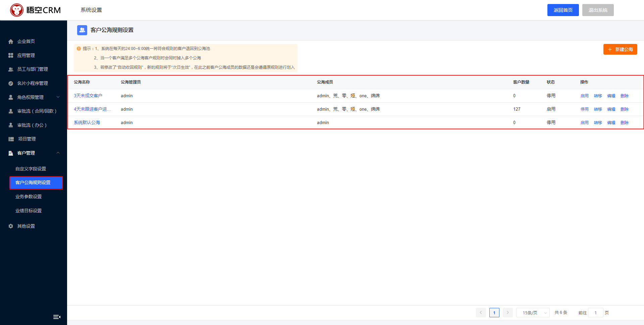The image size is (644, 325).
Task: Click the 名片小程序管理 icon
Action: (11, 84)
